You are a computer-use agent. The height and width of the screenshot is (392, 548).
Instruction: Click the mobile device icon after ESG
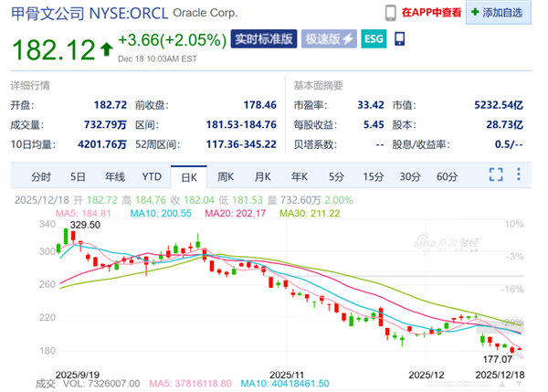point(399,39)
